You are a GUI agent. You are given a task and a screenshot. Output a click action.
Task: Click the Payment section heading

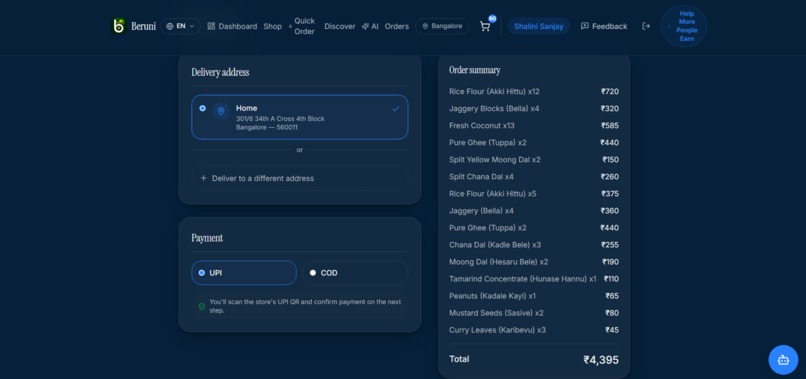(x=207, y=238)
